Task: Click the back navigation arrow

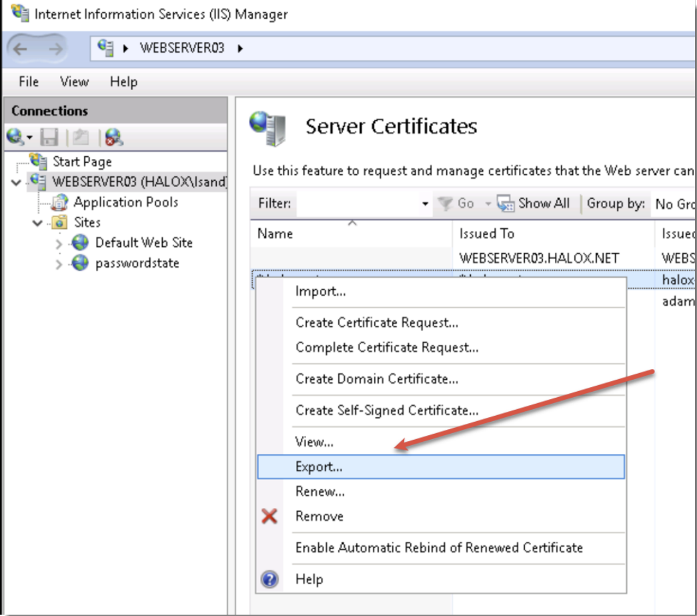Action: [21, 49]
